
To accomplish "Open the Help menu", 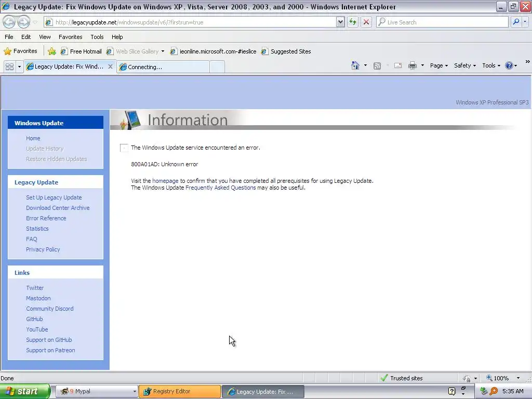I will (x=117, y=37).
